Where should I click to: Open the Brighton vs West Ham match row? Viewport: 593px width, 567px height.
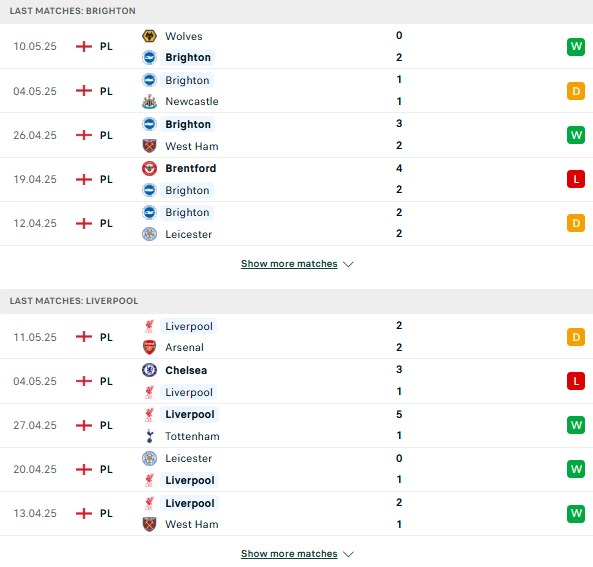click(296, 135)
